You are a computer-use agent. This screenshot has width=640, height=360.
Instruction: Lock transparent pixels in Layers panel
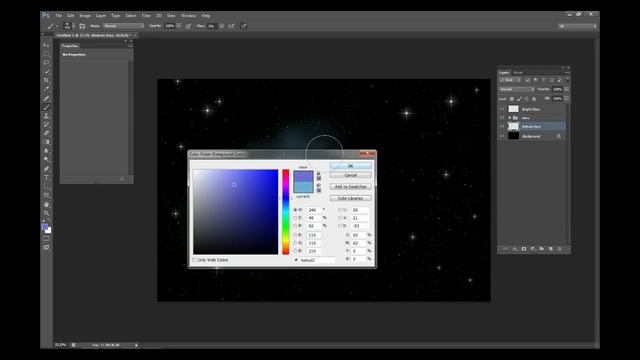click(512, 99)
